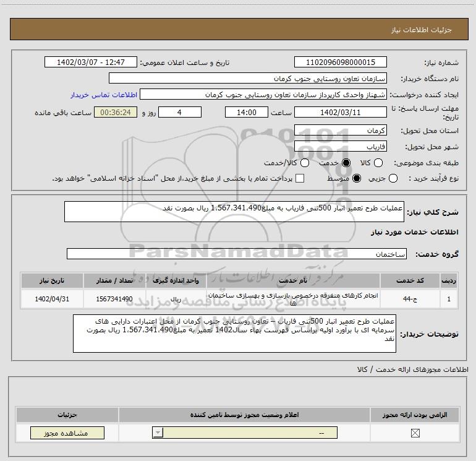The image size is (476, 461).
Task: Click the نام خدمت column header
Action: (x=293, y=280)
